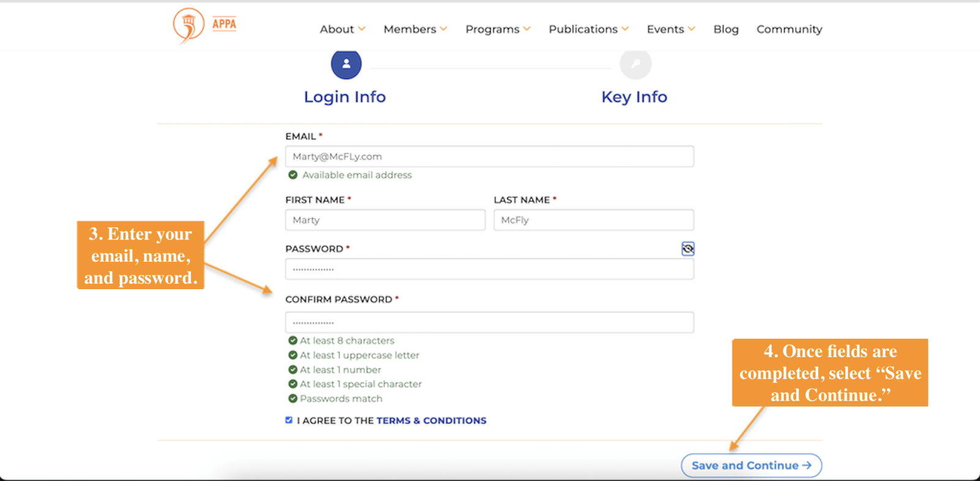Viewport: 980px width, 481px height.
Task: Click into the Password field
Action: tap(489, 270)
